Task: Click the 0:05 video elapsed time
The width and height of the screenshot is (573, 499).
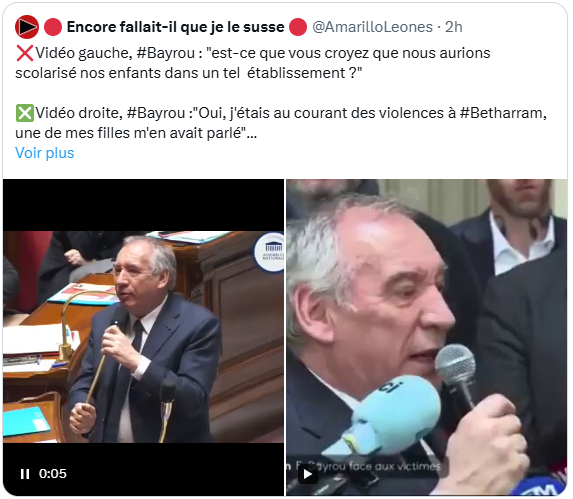Action: (53, 474)
